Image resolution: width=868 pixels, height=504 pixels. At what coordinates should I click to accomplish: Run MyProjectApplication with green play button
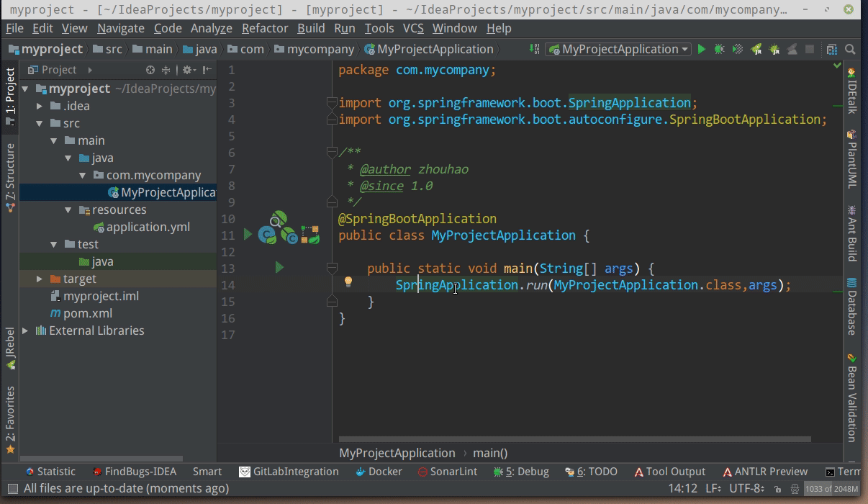click(x=702, y=49)
